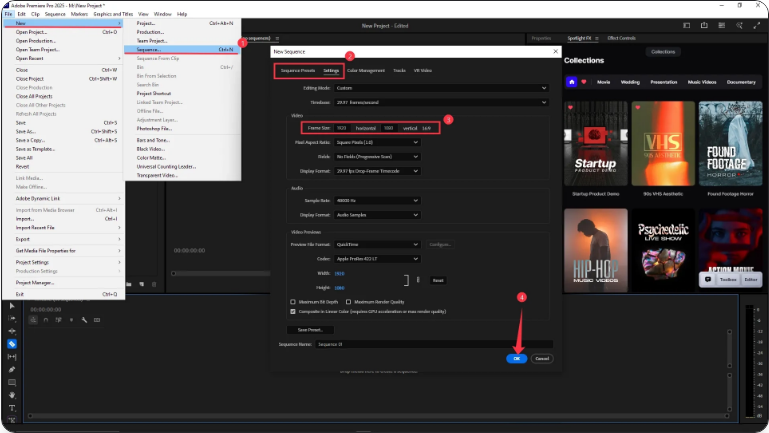Switch to the Color Management tab
The image size is (769, 433).
click(x=366, y=71)
